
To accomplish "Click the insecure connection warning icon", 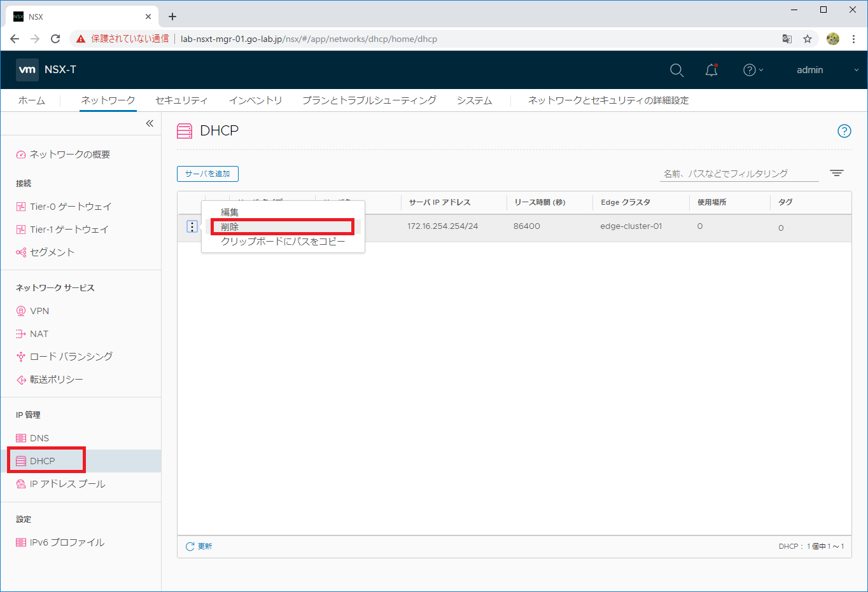I will tap(81, 39).
